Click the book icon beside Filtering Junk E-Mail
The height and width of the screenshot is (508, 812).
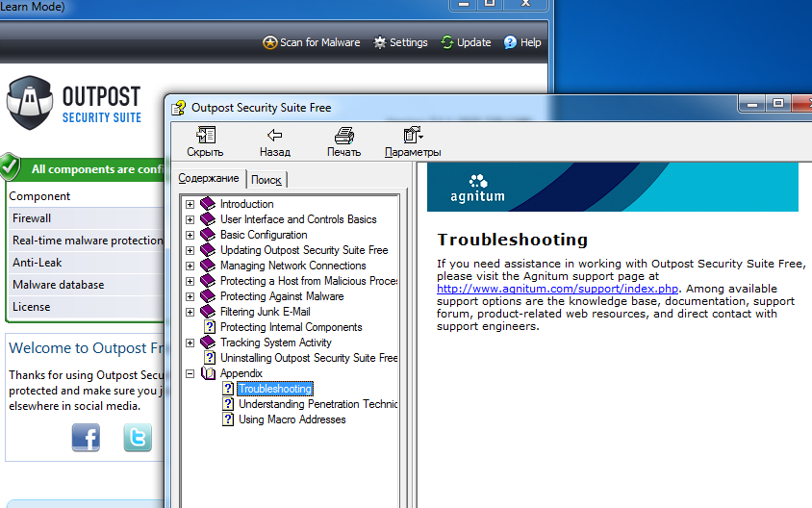pos(208,312)
